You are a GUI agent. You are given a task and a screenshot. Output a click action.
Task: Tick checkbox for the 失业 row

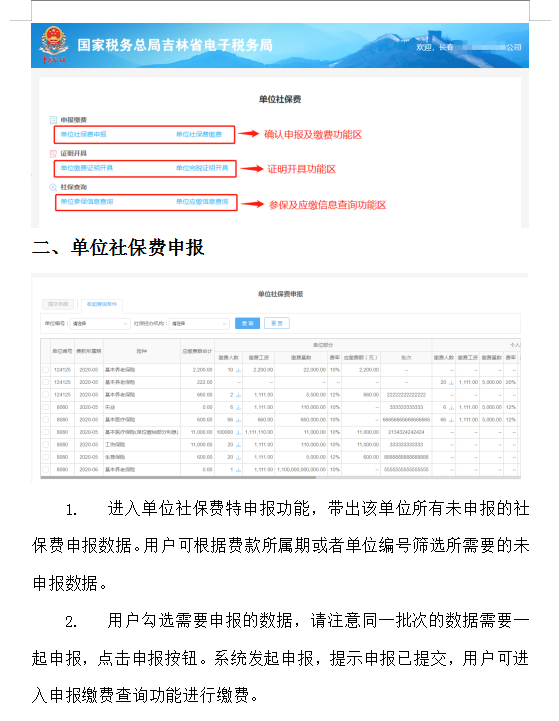click(46, 407)
